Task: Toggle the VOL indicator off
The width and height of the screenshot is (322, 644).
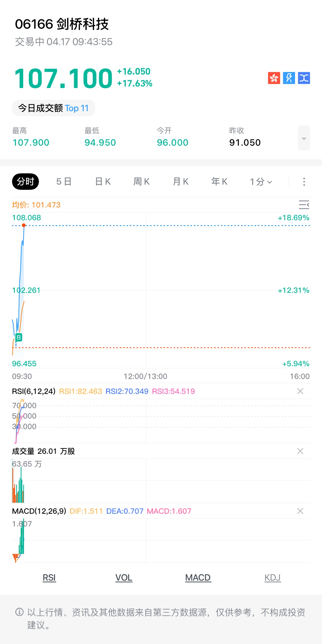Action: click(x=124, y=577)
